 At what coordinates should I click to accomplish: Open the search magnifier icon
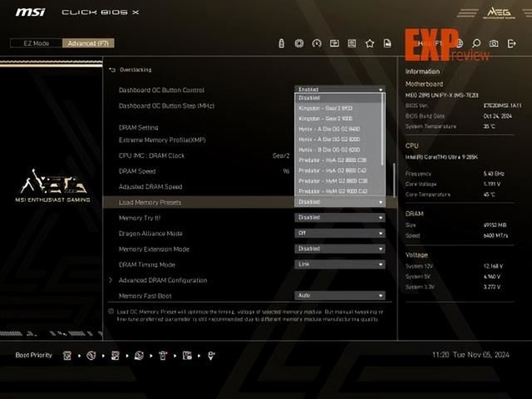[476, 43]
